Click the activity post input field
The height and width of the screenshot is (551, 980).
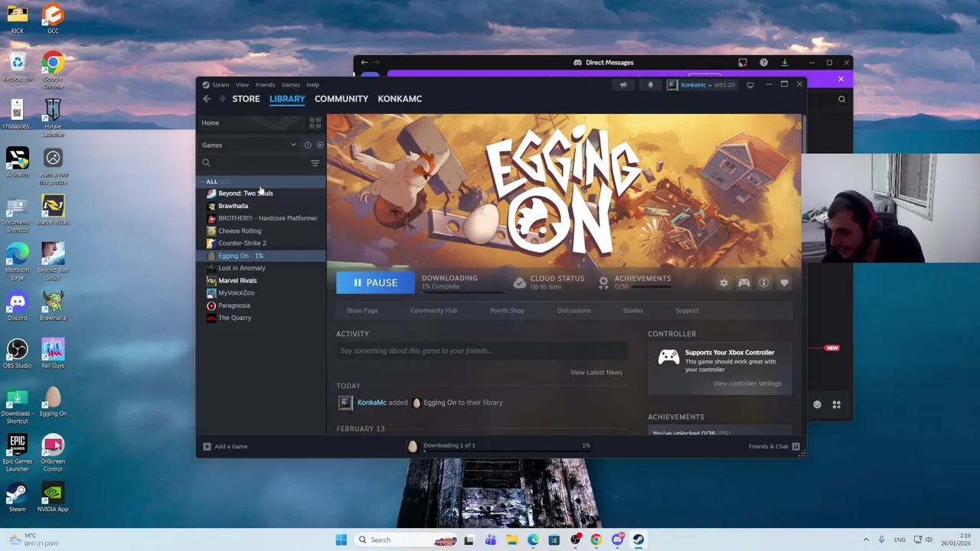pos(482,350)
